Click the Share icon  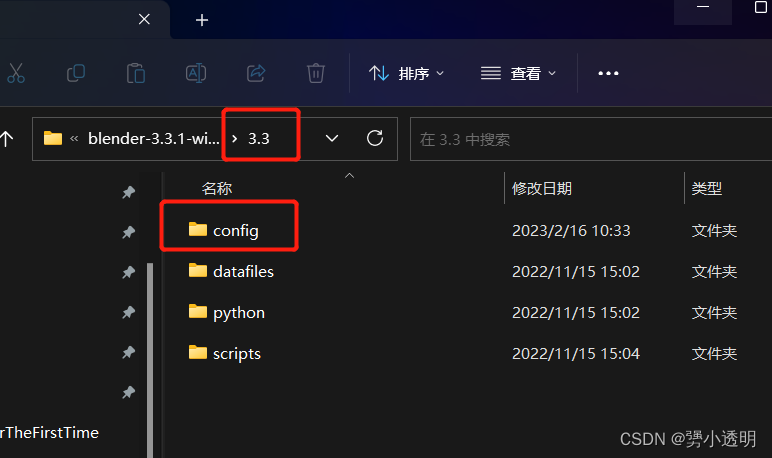point(256,73)
